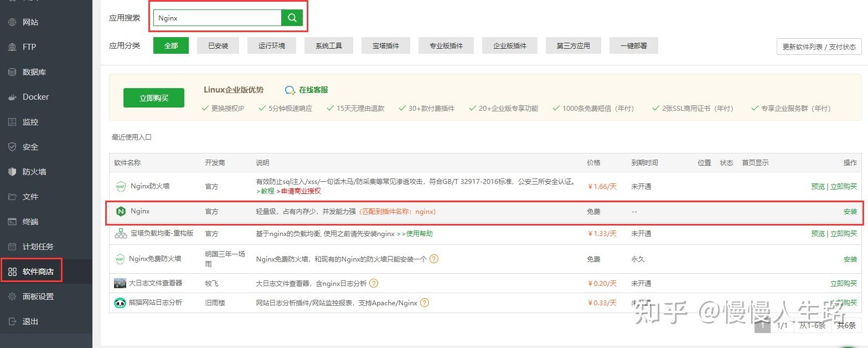Click the 终端 terminal icon
The image size is (868, 348).
(12, 222)
